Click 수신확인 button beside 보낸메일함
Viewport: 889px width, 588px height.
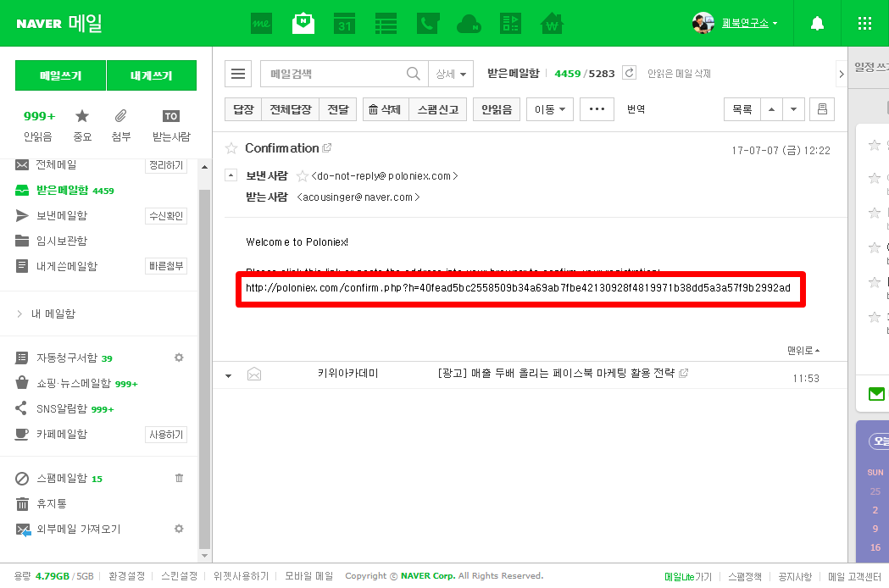(166, 216)
